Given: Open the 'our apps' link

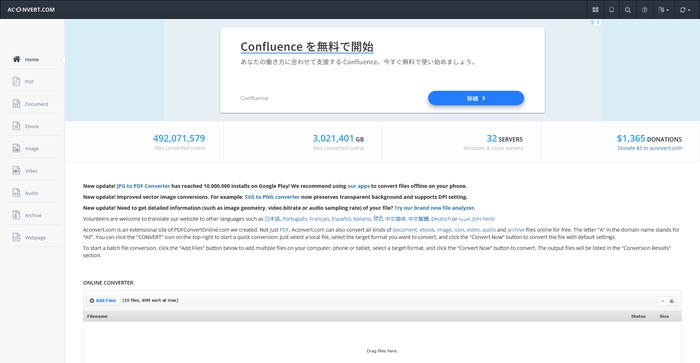Looking at the screenshot, I should click(358, 186).
